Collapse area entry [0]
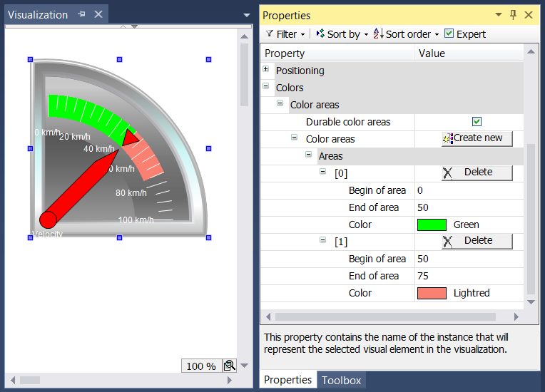 322,171
